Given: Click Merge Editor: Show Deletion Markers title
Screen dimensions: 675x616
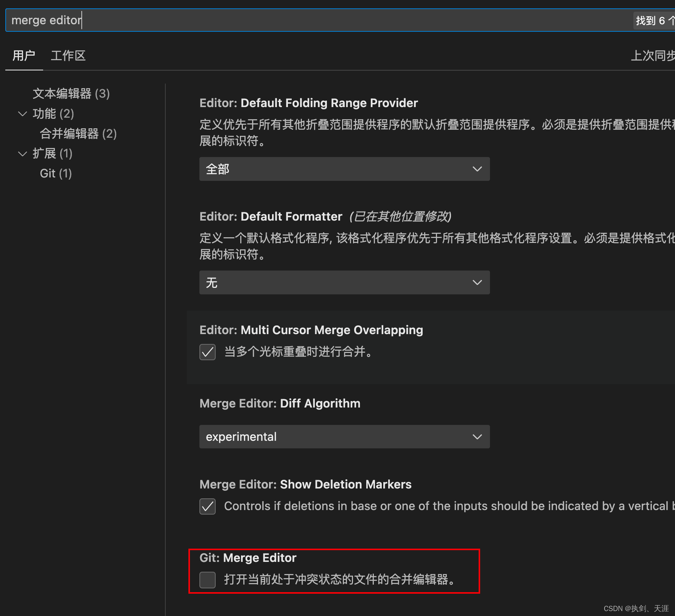Looking at the screenshot, I should (x=305, y=484).
